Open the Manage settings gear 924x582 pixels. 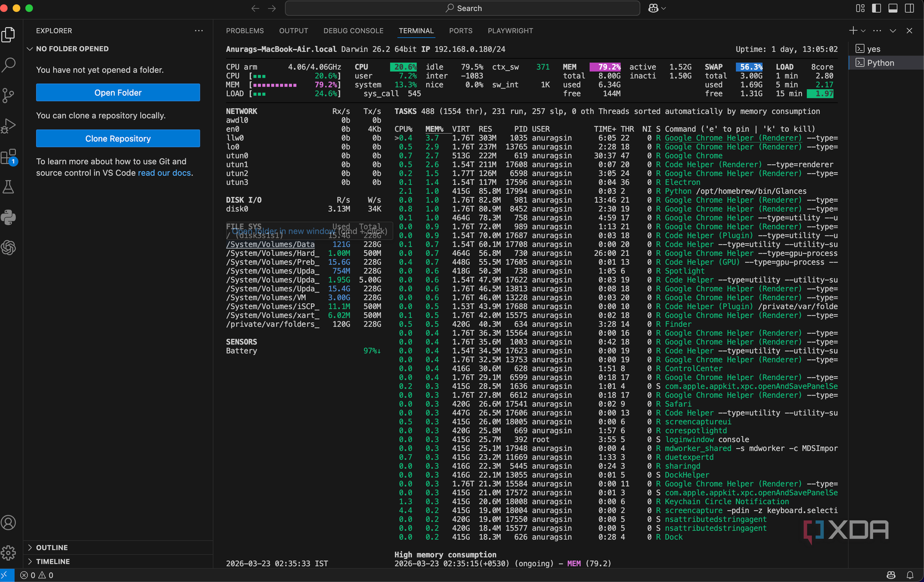pyautogui.click(x=8, y=553)
